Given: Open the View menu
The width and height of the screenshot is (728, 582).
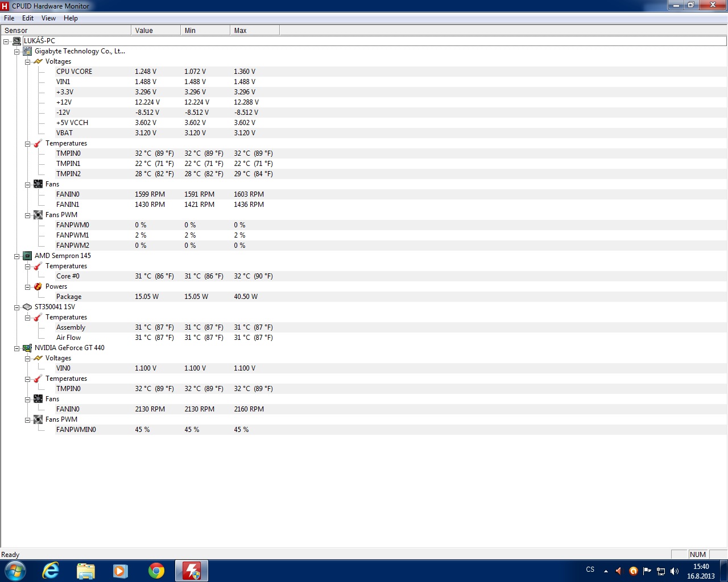Looking at the screenshot, I should tap(48, 18).
